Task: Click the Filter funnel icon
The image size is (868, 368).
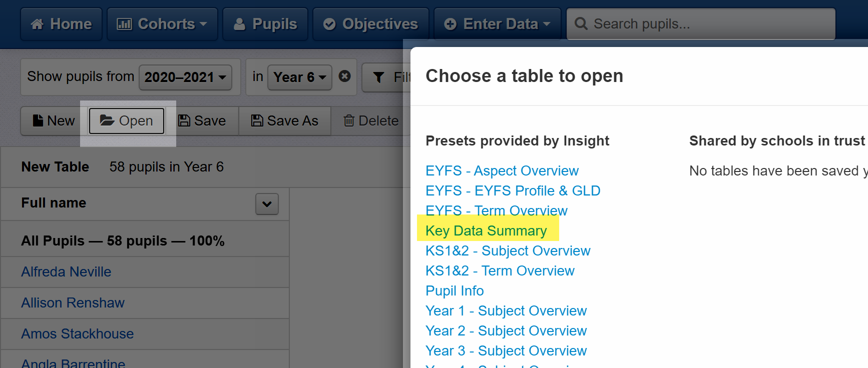Action: pos(379,77)
